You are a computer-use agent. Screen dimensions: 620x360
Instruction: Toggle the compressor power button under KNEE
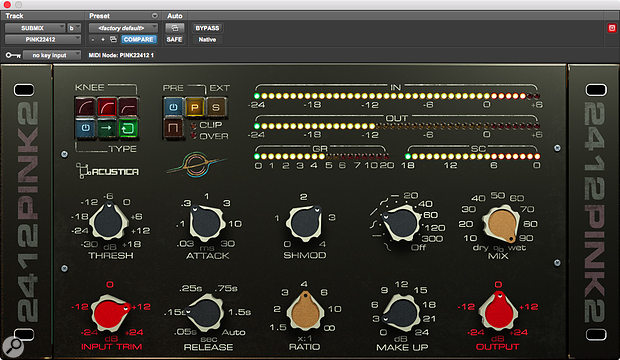[x=85, y=128]
